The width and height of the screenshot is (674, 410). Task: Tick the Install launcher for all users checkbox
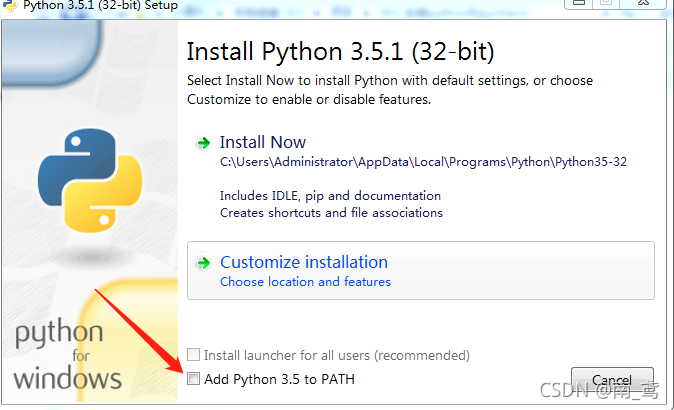click(x=193, y=355)
